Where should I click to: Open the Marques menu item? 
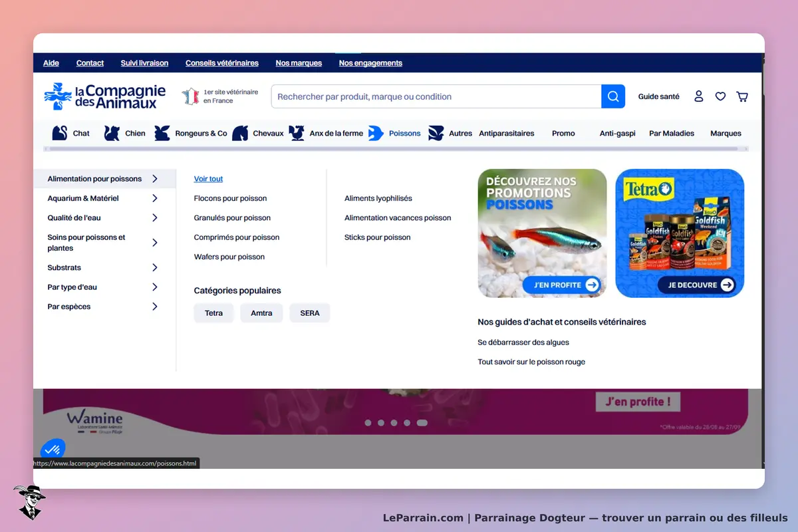tap(726, 133)
